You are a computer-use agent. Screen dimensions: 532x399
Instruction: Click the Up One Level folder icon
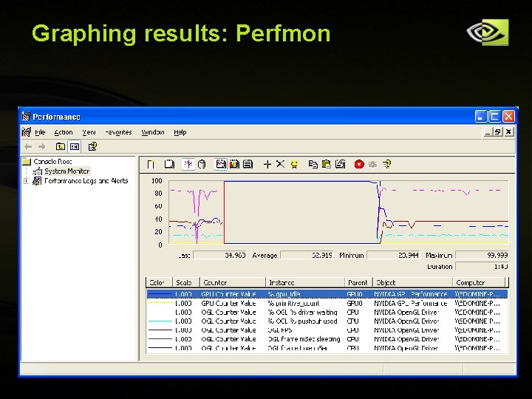(x=61, y=146)
